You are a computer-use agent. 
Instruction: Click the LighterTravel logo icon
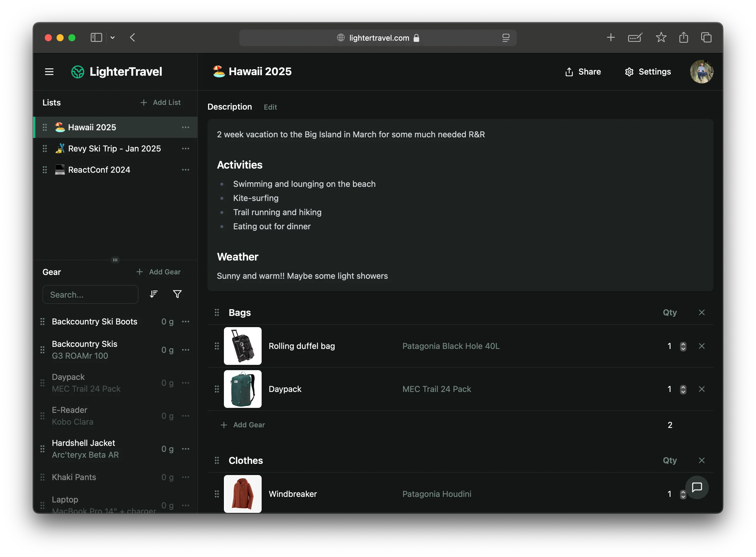coord(78,72)
